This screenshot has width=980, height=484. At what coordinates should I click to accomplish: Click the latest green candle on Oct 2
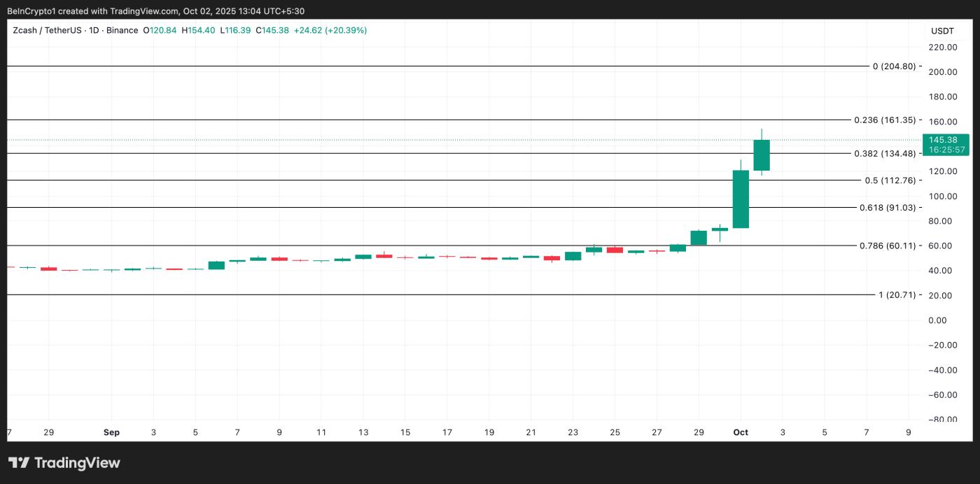pos(762,155)
